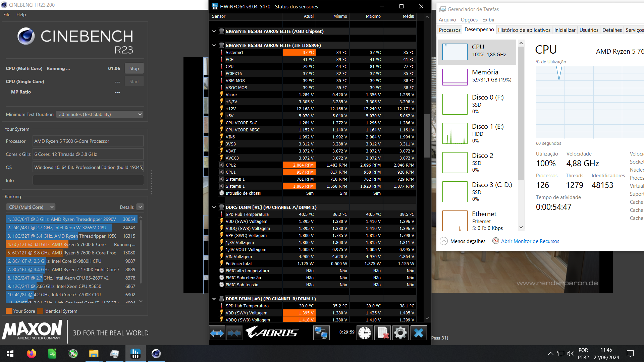Click HWiNFO expand columns arrows button
This screenshot has width=644, height=362.
pos(217,333)
